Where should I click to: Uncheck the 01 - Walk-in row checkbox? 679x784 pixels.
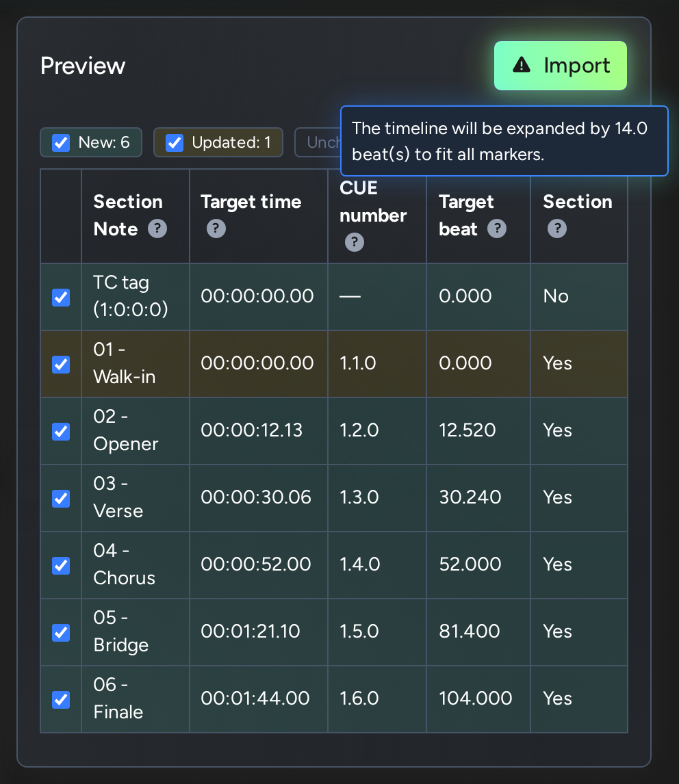coord(61,365)
